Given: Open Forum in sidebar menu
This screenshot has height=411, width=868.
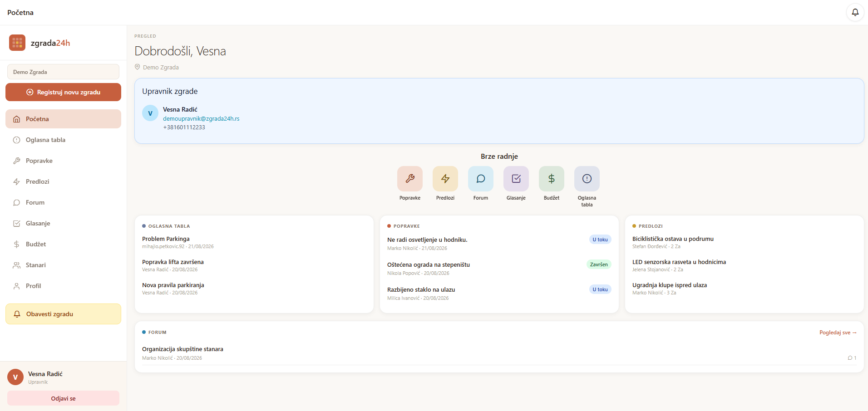Looking at the screenshot, I should click(63, 202).
